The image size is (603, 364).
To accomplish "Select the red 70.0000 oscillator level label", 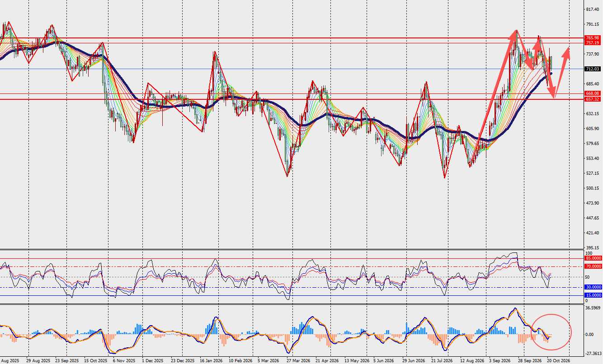I will pos(593,266).
